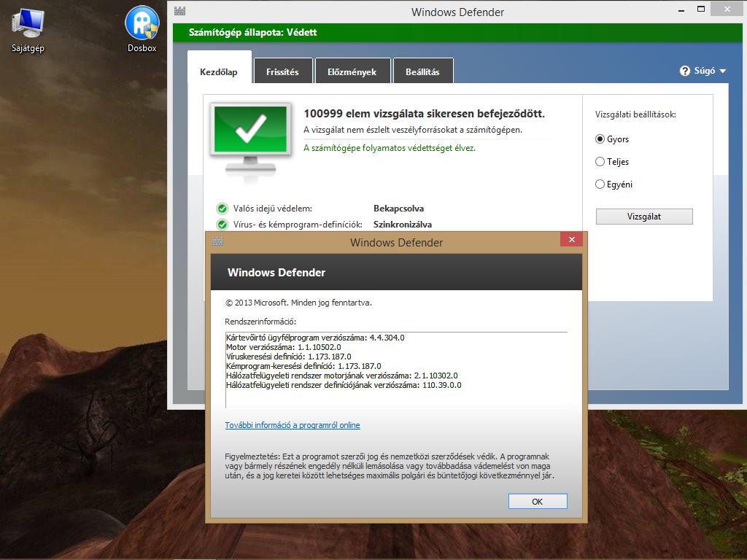Switch to the Frissítés tab
This screenshot has height=560, width=747.
[283, 72]
